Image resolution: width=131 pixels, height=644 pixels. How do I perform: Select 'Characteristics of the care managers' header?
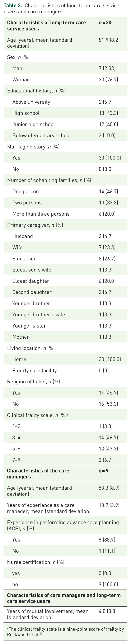tap(38, 474)
